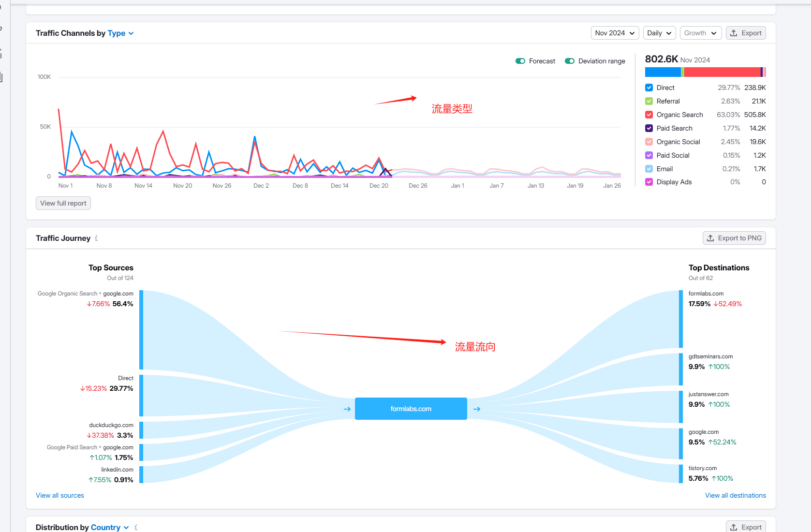This screenshot has height=532, width=811.
Task: Select formlabs.com in Top Destinations
Action: 706,294
